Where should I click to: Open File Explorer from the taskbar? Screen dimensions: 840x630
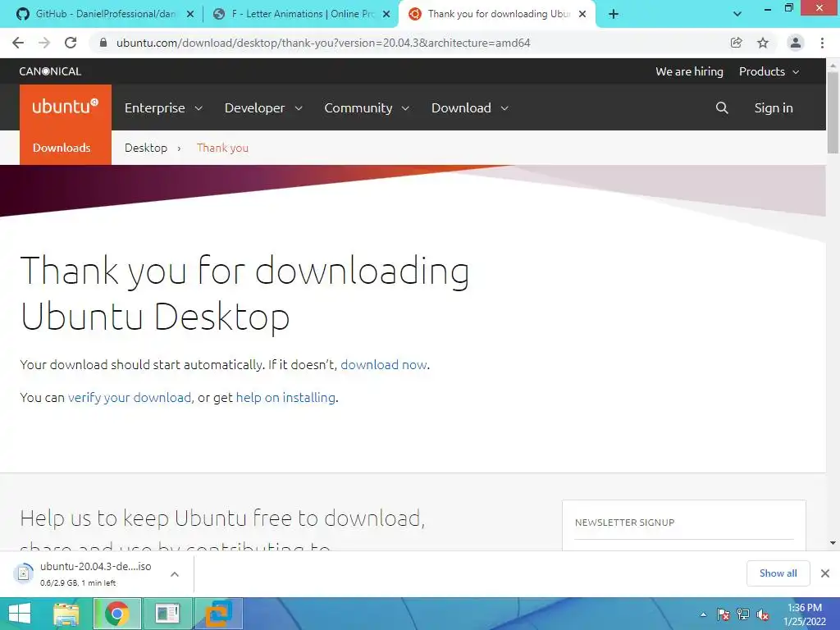(x=66, y=614)
